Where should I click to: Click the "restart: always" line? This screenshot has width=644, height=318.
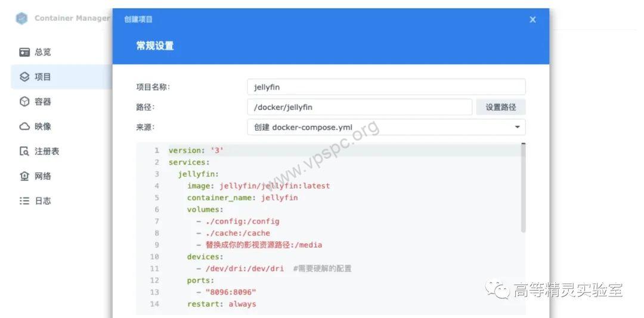[221, 304]
